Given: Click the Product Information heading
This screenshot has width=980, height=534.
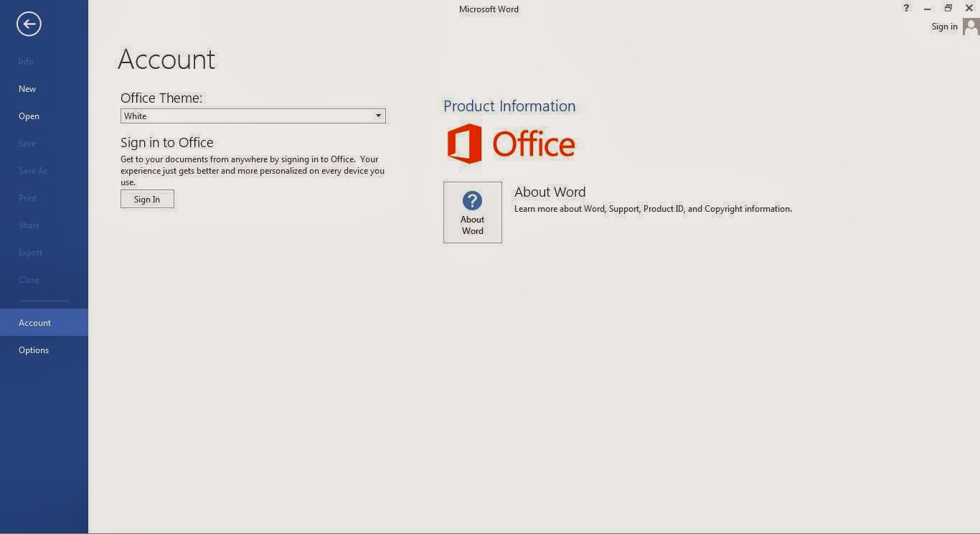Looking at the screenshot, I should point(509,106).
